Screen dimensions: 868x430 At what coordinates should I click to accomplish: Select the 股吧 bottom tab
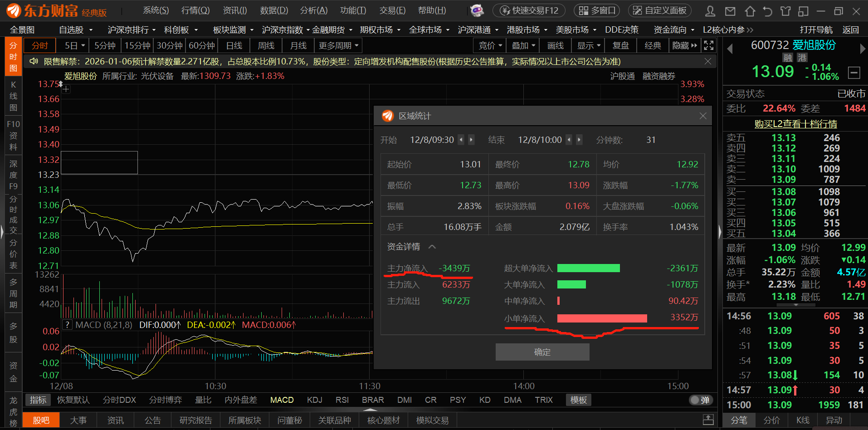tap(41, 420)
